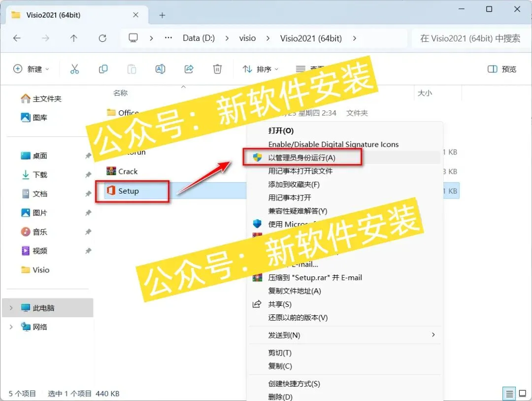Choose Troubleshoot compatibility (兼容性疑难解答)
The image size is (532, 401).
(298, 211)
